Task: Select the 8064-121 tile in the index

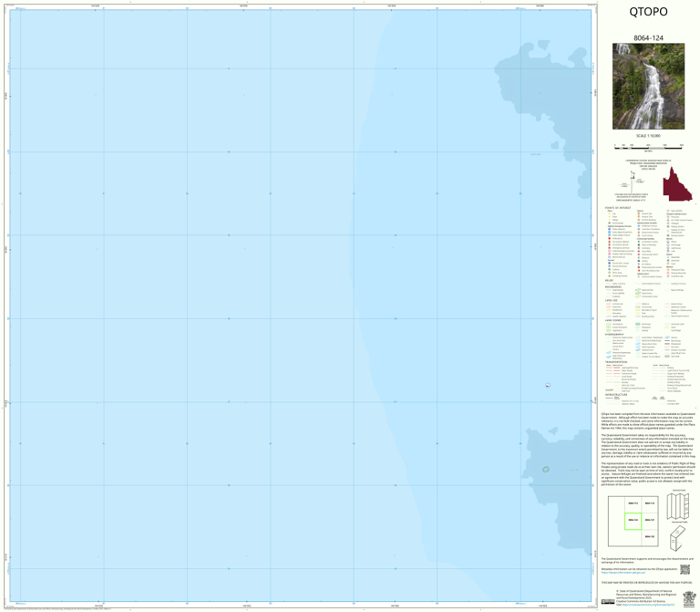Action: click(x=650, y=521)
